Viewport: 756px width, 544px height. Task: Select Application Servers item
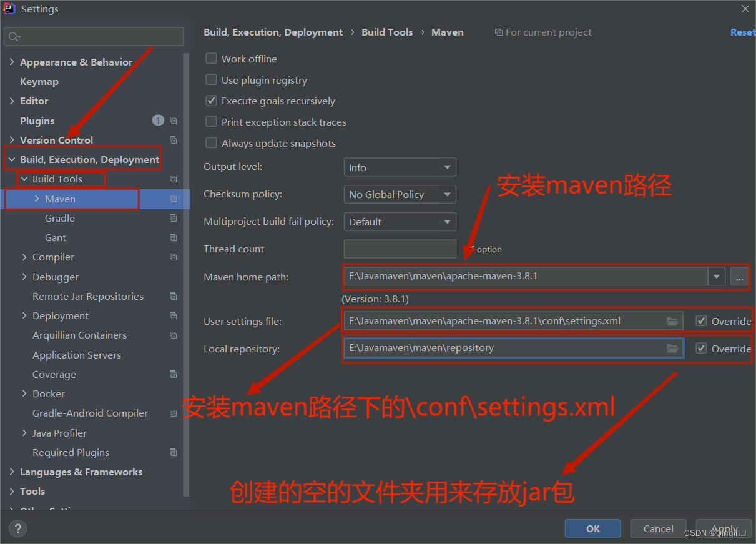pos(77,355)
